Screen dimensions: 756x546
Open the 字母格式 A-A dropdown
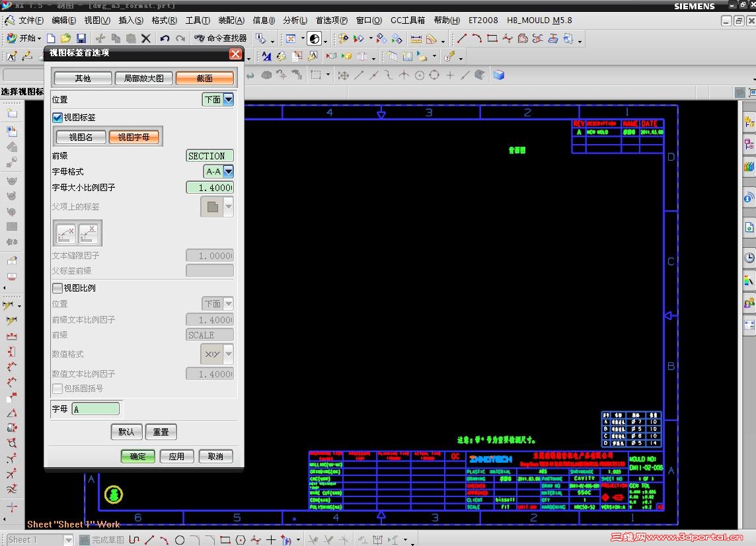click(x=229, y=171)
